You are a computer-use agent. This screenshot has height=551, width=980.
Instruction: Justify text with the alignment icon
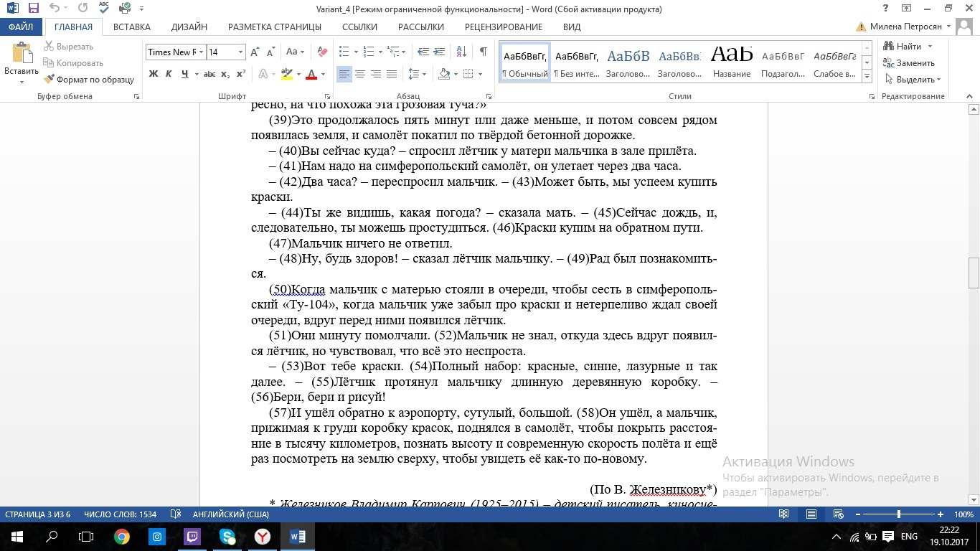click(x=392, y=74)
